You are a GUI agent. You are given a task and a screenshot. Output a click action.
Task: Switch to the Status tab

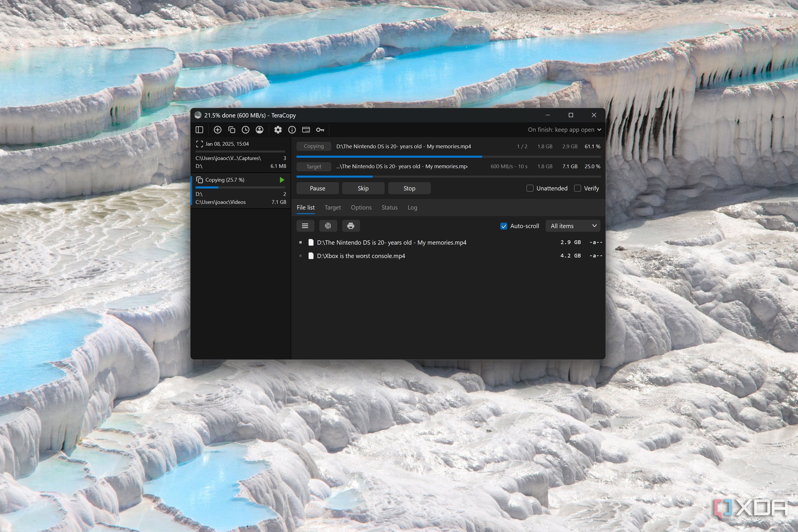[x=389, y=207]
